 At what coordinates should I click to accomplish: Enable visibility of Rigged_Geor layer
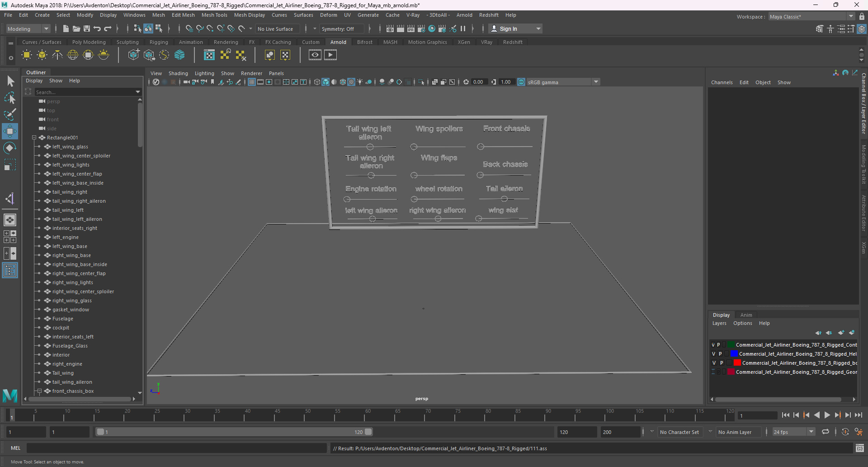click(713, 372)
